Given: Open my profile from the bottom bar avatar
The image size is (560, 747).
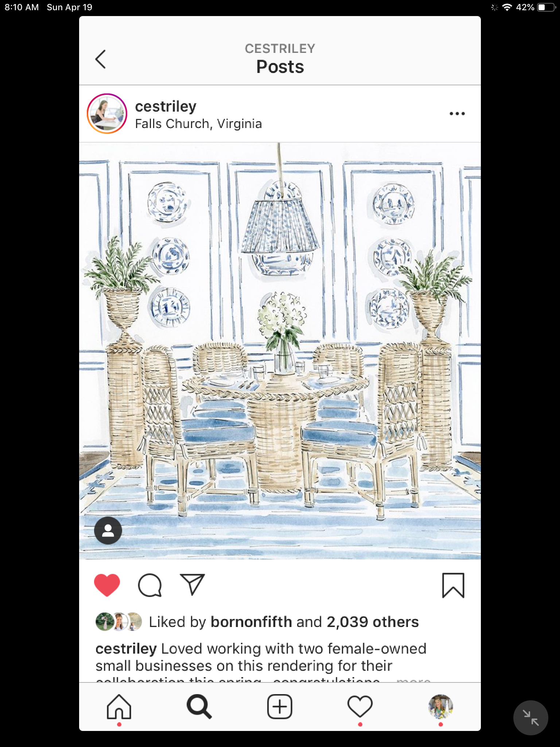Looking at the screenshot, I should (x=440, y=707).
